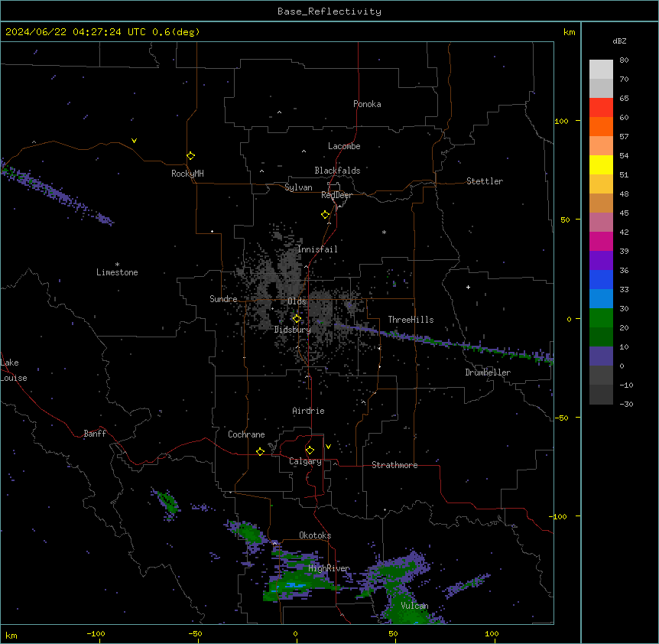Click the yellow V marker east of Calgary
Image resolution: width=659 pixels, height=644 pixels.
pos(328,447)
